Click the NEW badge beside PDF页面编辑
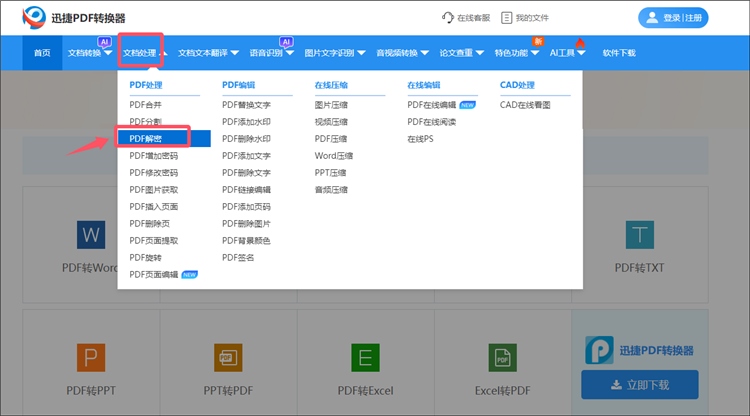This screenshot has height=416, width=750. tap(189, 275)
